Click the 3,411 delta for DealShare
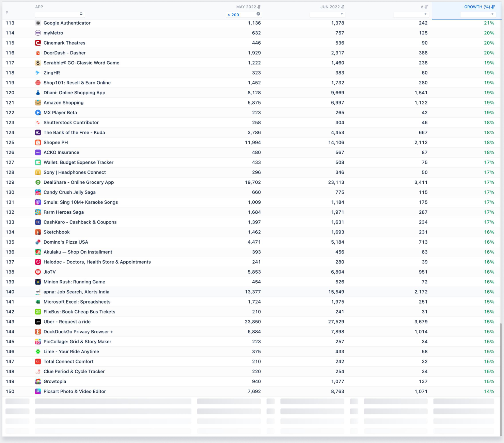 point(421,182)
